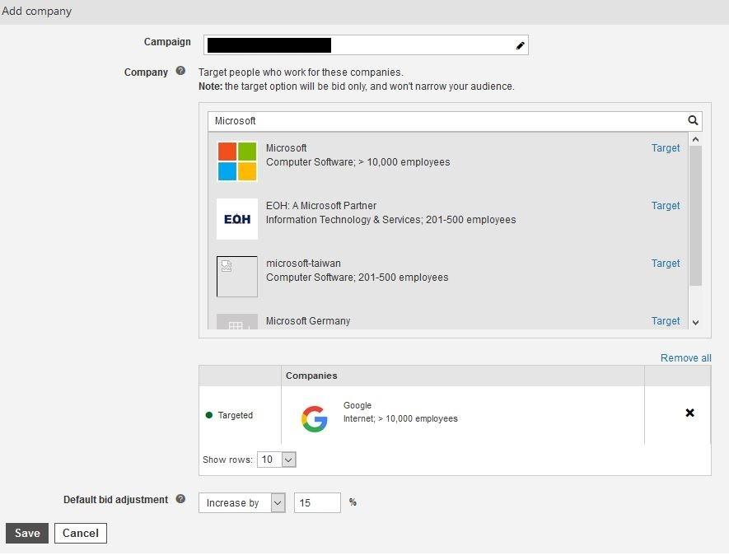729x560 pixels.
Task: Click the EOH company logo
Action: [237, 219]
